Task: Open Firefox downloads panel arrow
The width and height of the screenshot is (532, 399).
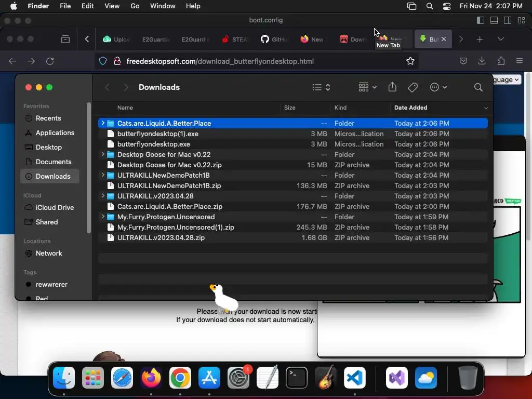Action: coord(482,61)
